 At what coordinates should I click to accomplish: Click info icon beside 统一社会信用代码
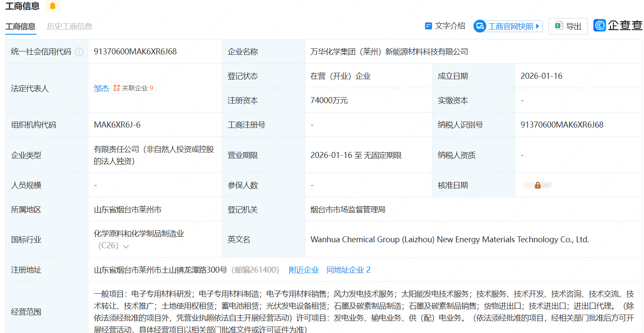(x=79, y=52)
